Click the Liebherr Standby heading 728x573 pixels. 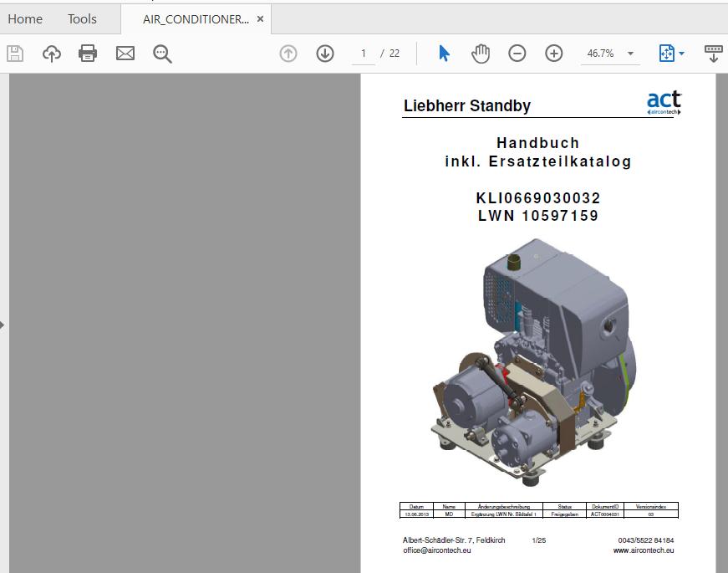point(467,105)
